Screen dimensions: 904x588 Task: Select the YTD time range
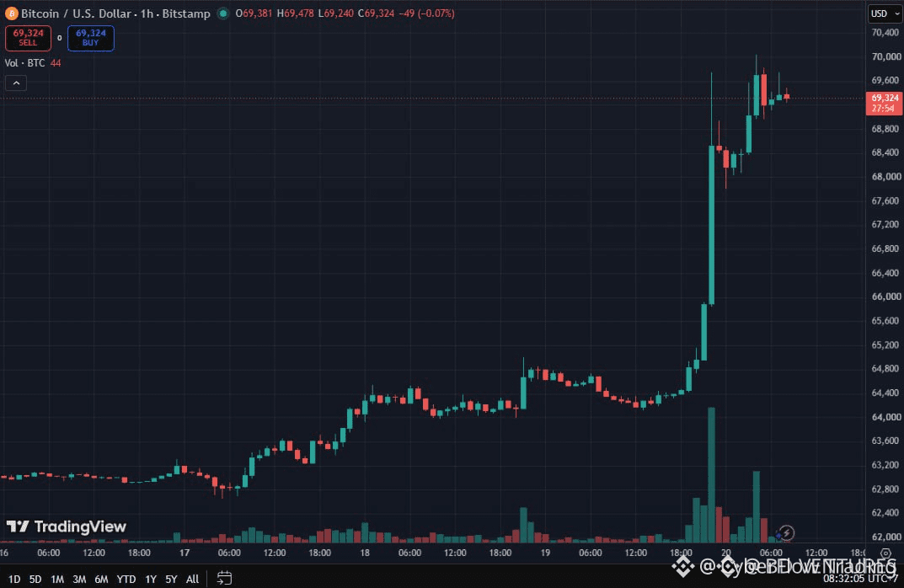[126, 579]
